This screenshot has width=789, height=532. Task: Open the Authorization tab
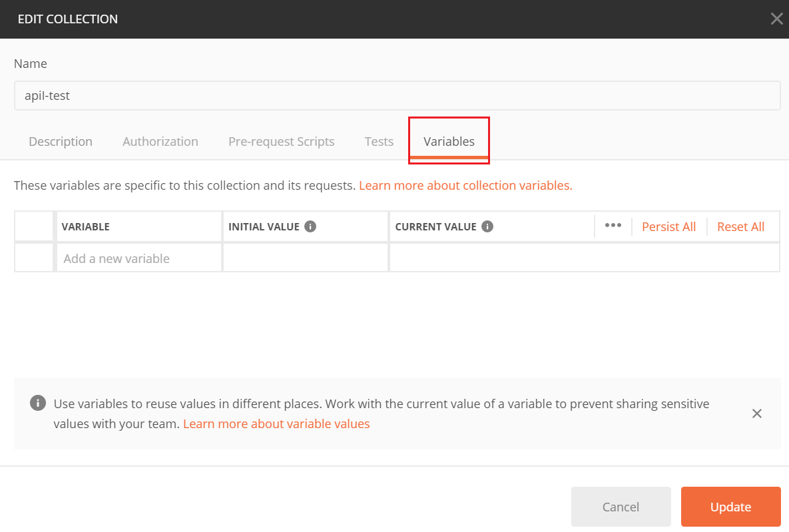point(160,141)
